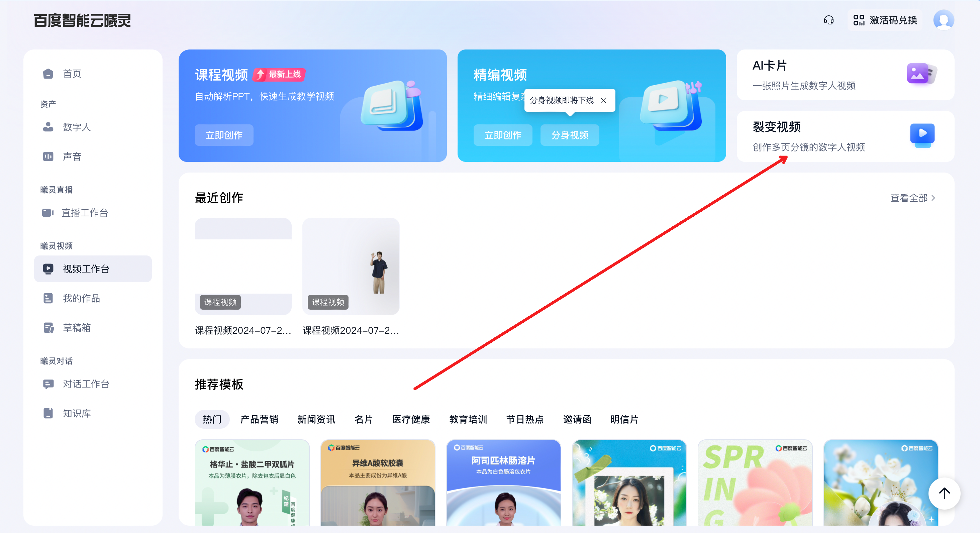Viewport: 980px width, 533px height.
Task: Open 阿司匹林肠溶片 template
Action: click(x=503, y=483)
